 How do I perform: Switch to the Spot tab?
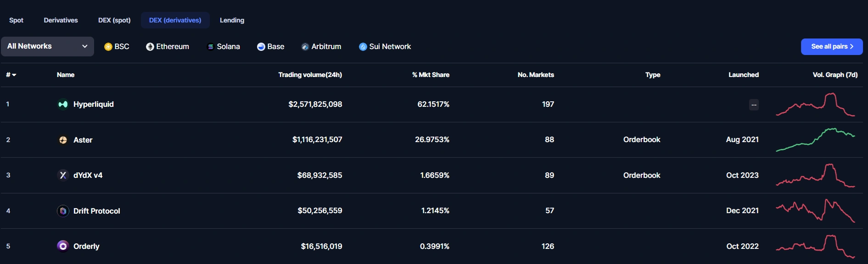tap(16, 20)
